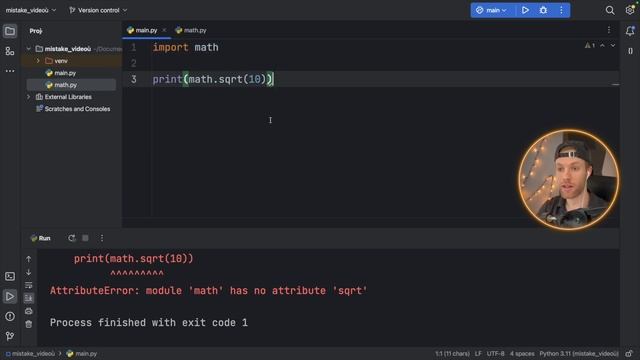Click main.py breadcrumb in status bar
Image resolution: width=640 pixels, height=360 pixels.
(x=82, y=354)
